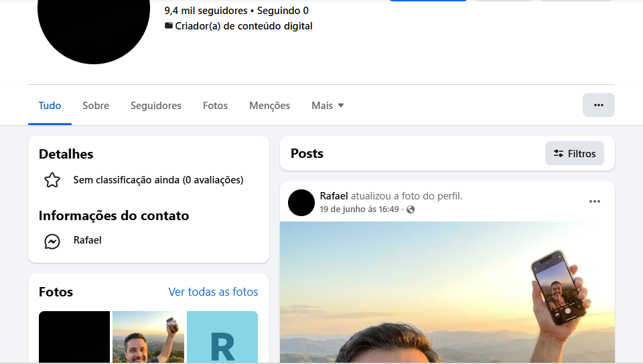This screenshot has height=364, width=643.
Task: Open the blacked-out first photo thumbnail
Action: tap(74, 337)
